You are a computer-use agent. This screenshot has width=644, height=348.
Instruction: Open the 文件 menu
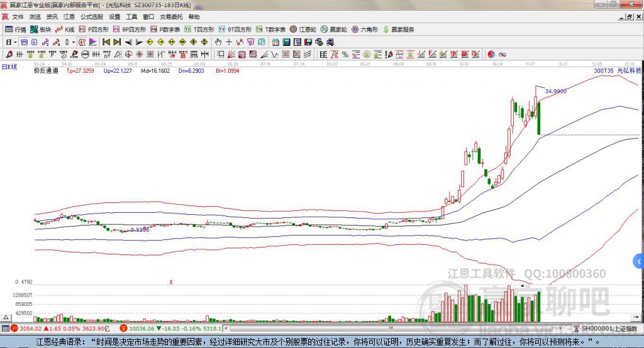(x=18, y=17)
